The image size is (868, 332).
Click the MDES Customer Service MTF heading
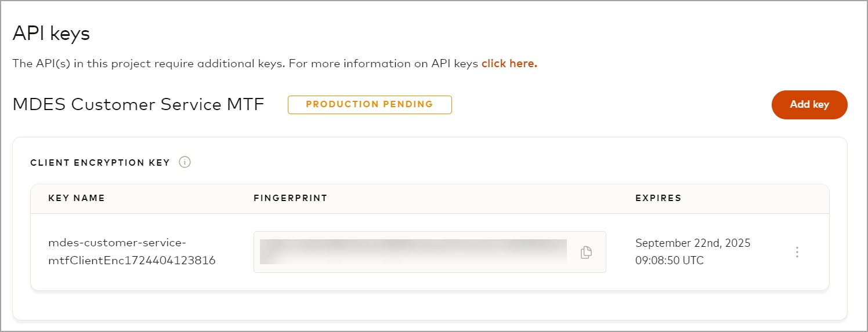[x=138, y=105]
